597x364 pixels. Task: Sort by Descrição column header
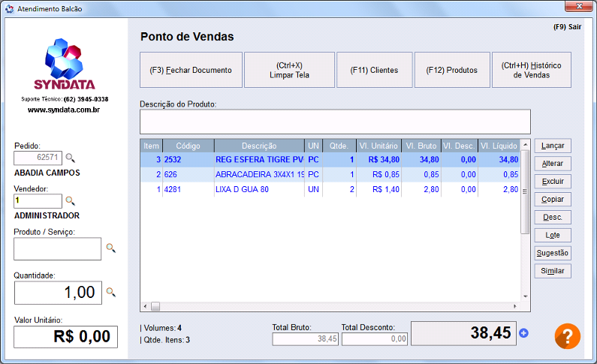pyautogui.click(x=259, y=146)
